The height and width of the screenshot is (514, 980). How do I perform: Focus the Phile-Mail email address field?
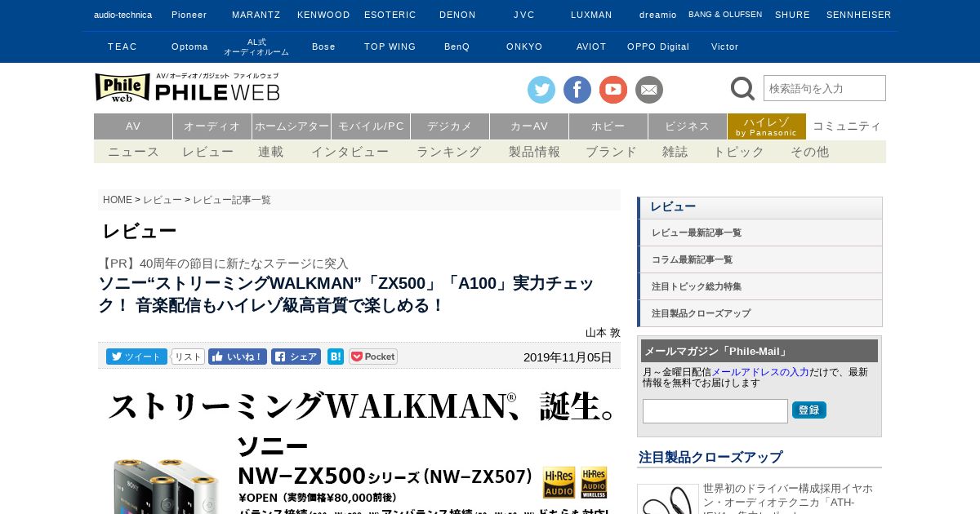click(x=715, y=411)
